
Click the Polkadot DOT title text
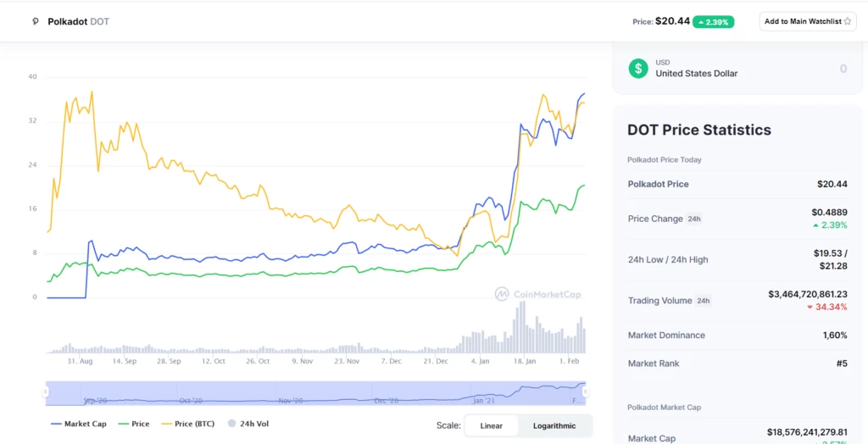78,22
